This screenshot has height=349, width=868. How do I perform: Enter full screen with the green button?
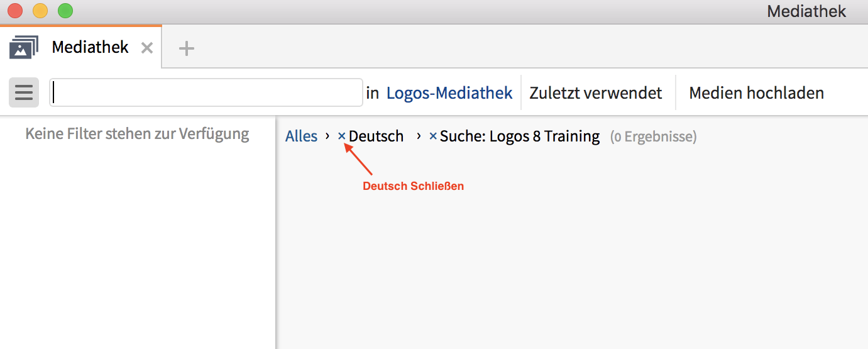click(x=65, y=11)
